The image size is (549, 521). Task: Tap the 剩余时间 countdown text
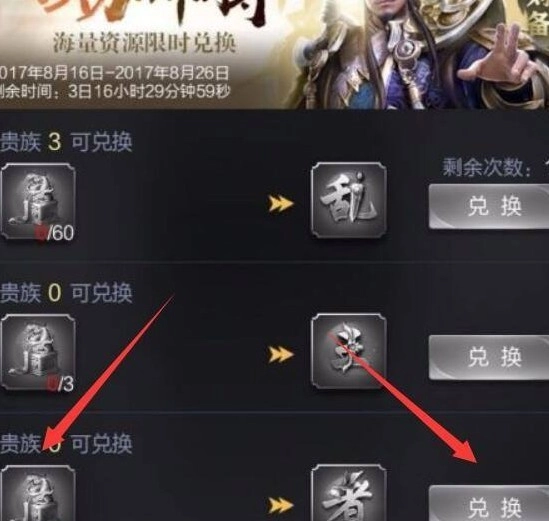[x=115, y=92]
